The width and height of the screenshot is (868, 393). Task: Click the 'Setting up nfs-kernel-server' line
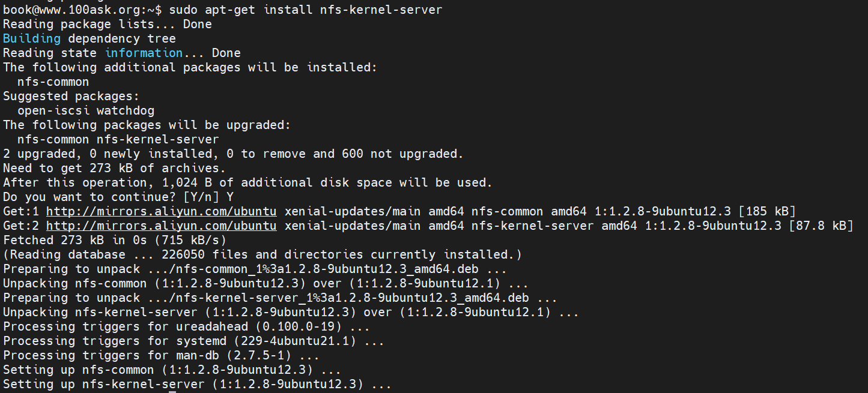198,384
